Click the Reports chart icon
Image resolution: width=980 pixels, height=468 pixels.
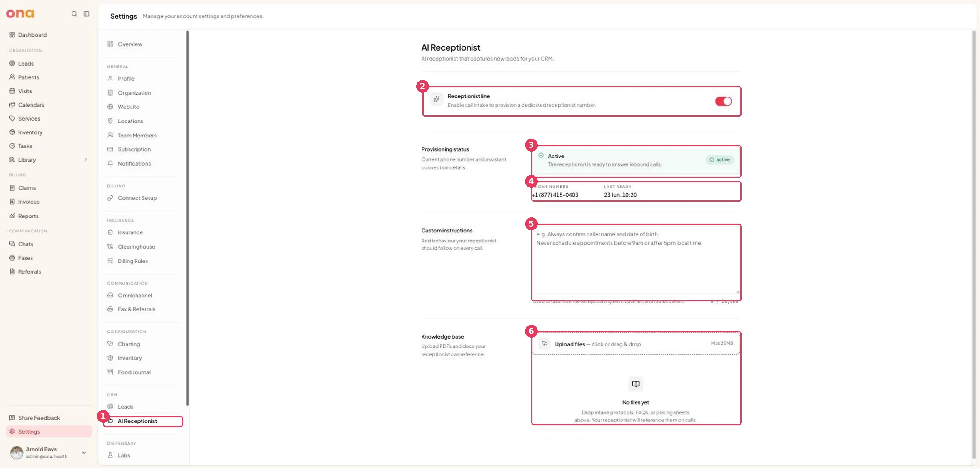click(12, 216)
